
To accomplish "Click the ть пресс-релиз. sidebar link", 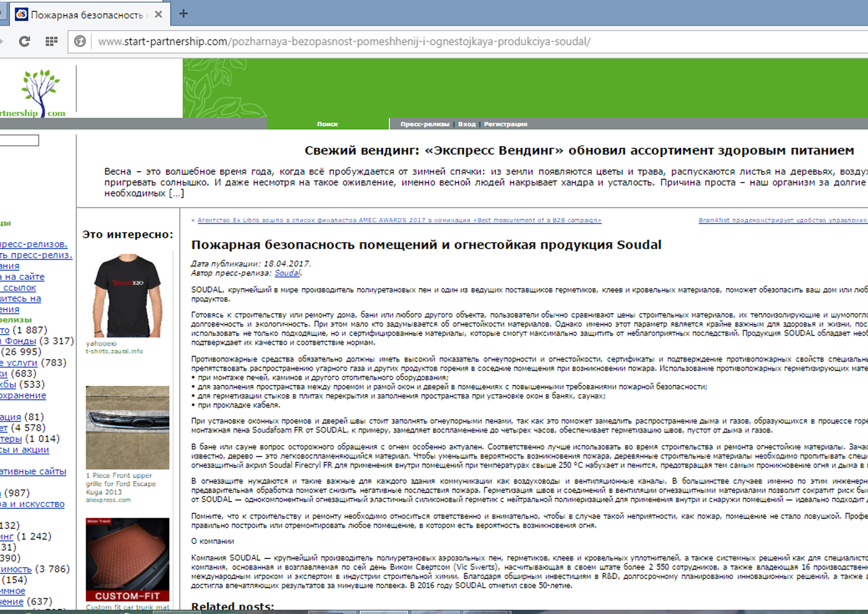I will point(36,255).
